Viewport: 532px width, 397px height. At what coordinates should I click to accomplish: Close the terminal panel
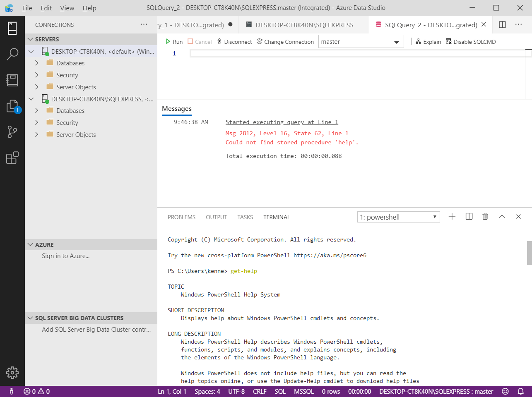tap(518, 216)
